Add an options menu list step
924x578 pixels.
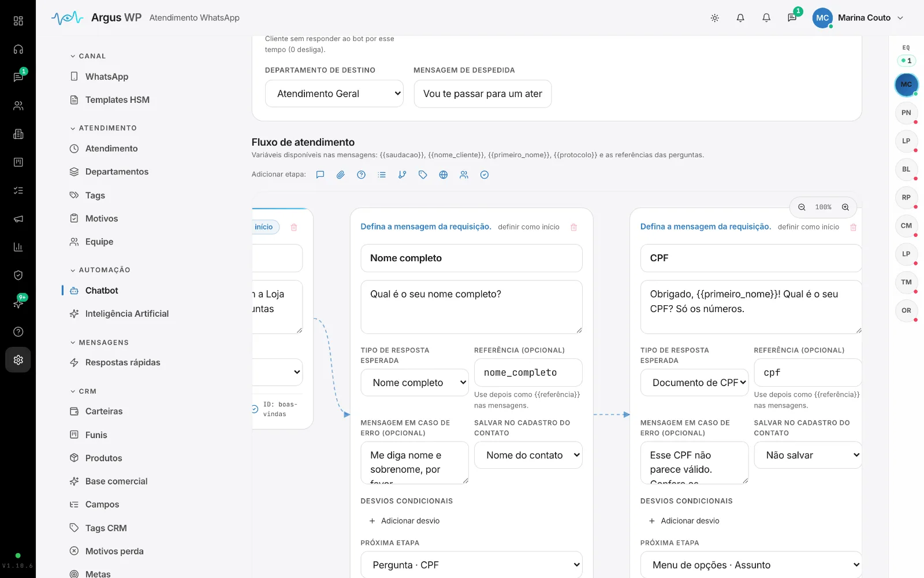tap(382, 175)
